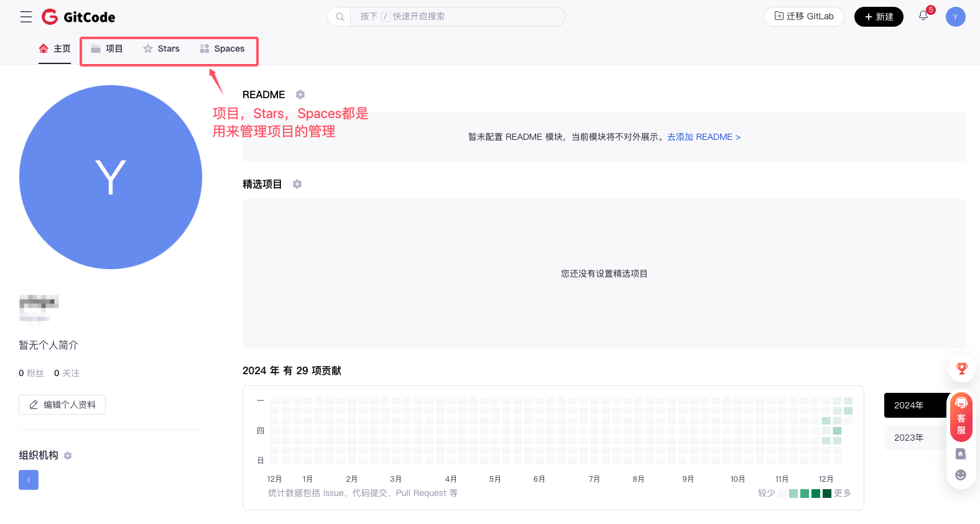The image size is (980, 524).
Task: Open the hamburger menu icon
Action: (x=26, y=17)
